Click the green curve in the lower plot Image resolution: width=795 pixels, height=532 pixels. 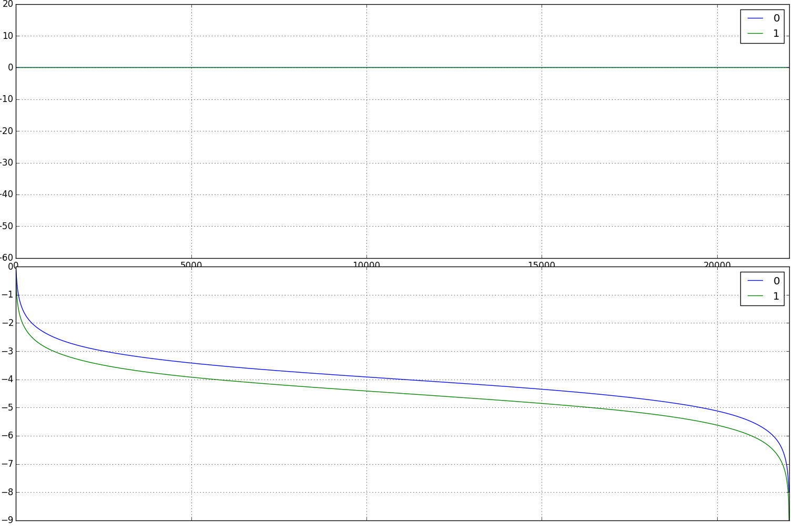pyautogui.click(x=366, y=391)
